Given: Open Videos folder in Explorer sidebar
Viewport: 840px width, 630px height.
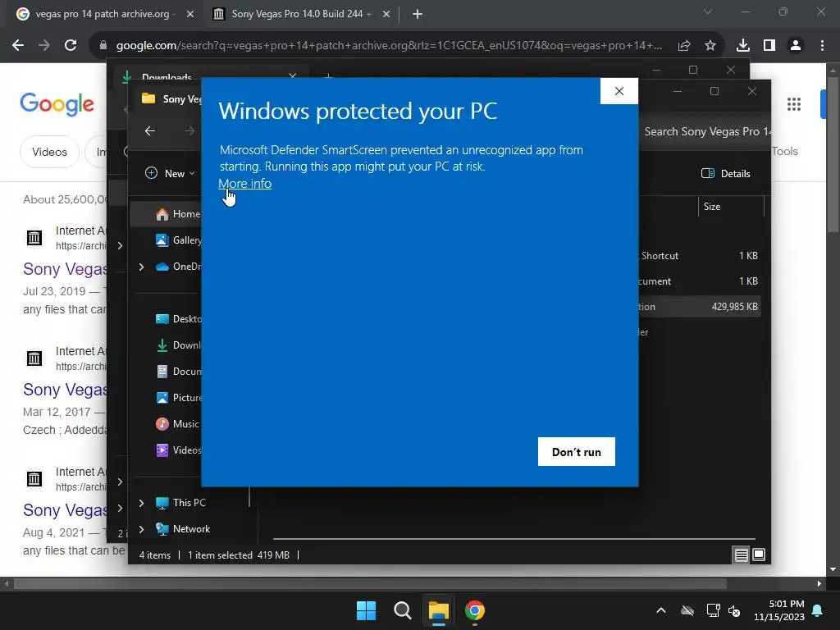Looking at the screenshot, I should (x=178, y=450).
